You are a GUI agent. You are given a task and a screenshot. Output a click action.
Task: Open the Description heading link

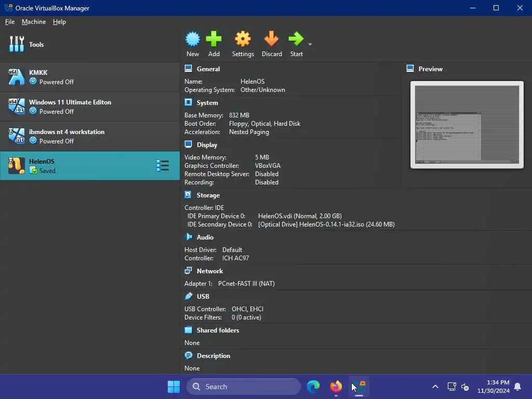pos(214,355)
